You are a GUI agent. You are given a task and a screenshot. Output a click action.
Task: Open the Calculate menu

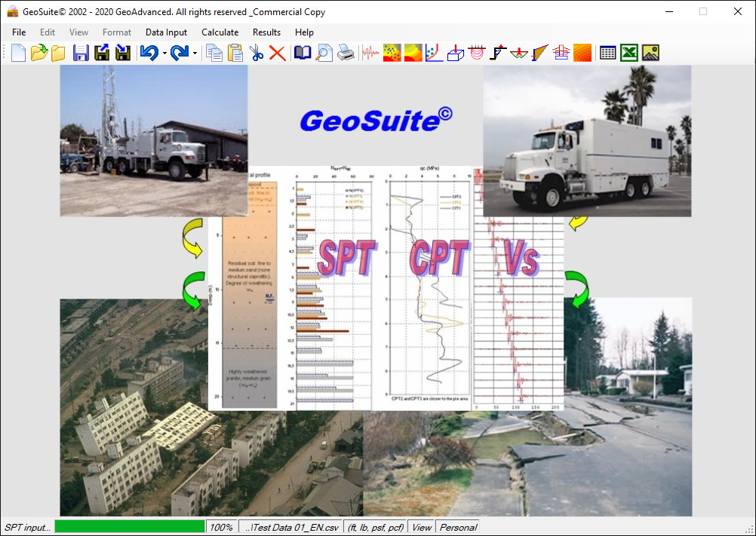(x=220, y=32)
